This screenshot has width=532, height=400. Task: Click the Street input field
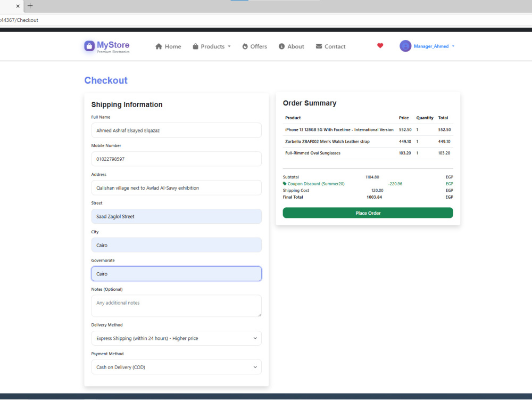[177, 216]
